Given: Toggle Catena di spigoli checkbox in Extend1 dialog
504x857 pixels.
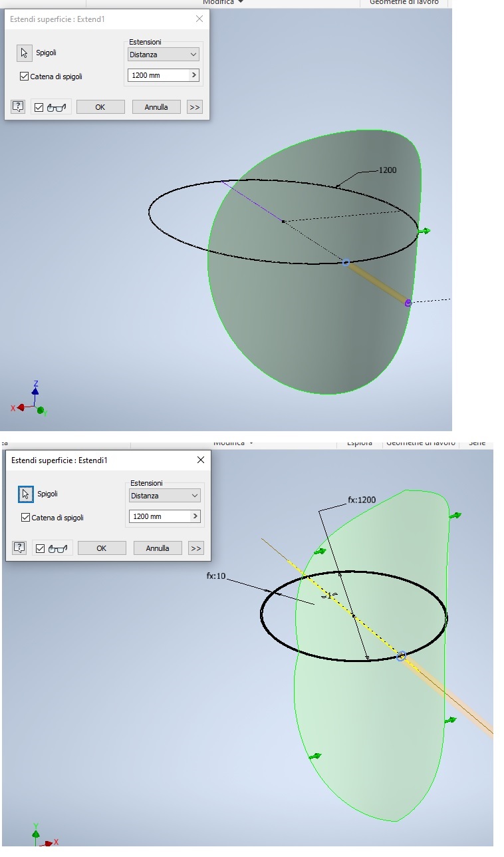Looking at the screenshot, I should [x=24, y=77].
